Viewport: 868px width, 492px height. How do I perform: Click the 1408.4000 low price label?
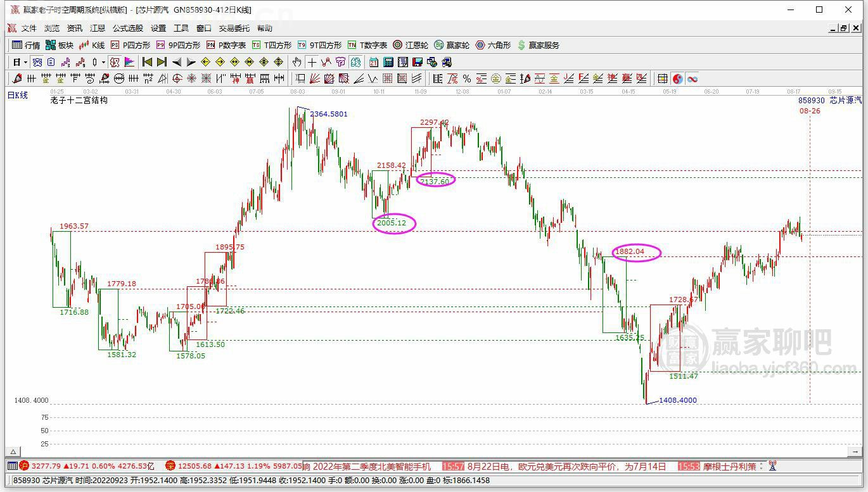(678, 400)
